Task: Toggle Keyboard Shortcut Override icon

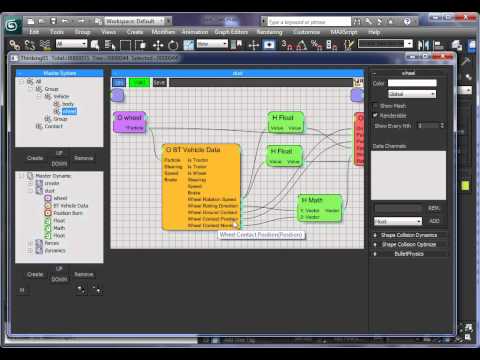Action: point(269,44)
